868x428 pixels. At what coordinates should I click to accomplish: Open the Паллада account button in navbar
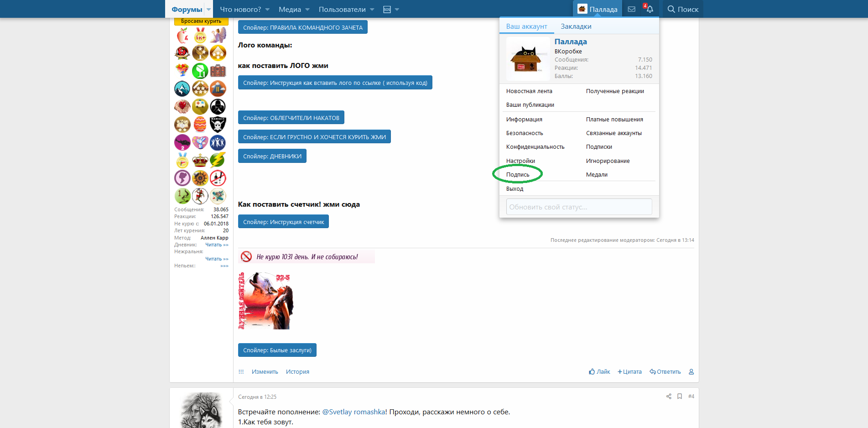click(x=598, y=9)
